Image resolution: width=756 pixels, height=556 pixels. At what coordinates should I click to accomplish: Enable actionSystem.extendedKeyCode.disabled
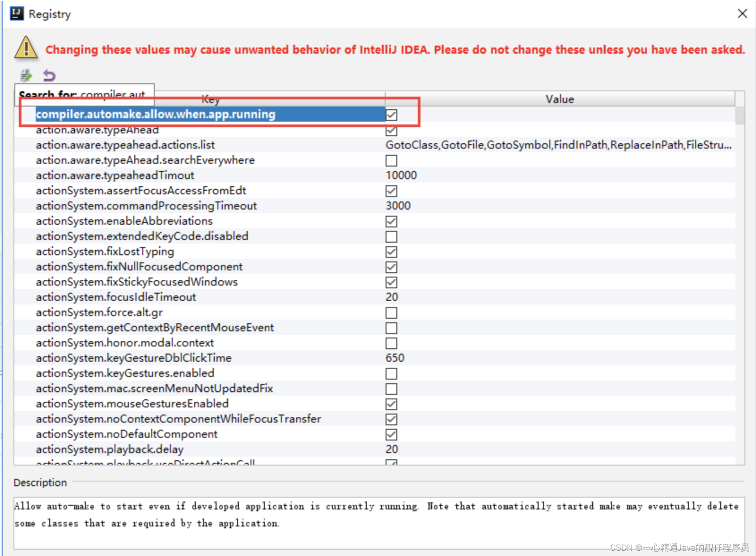[391, 236]
